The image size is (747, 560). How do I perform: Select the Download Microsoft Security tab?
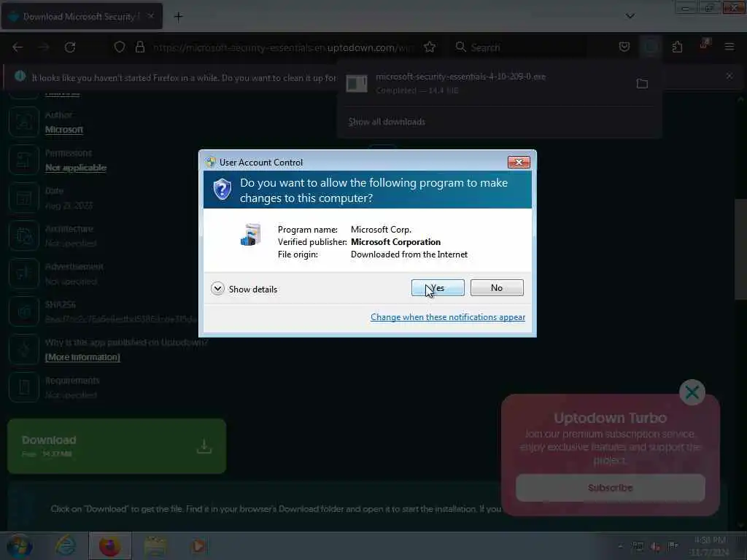coord(82,17)
